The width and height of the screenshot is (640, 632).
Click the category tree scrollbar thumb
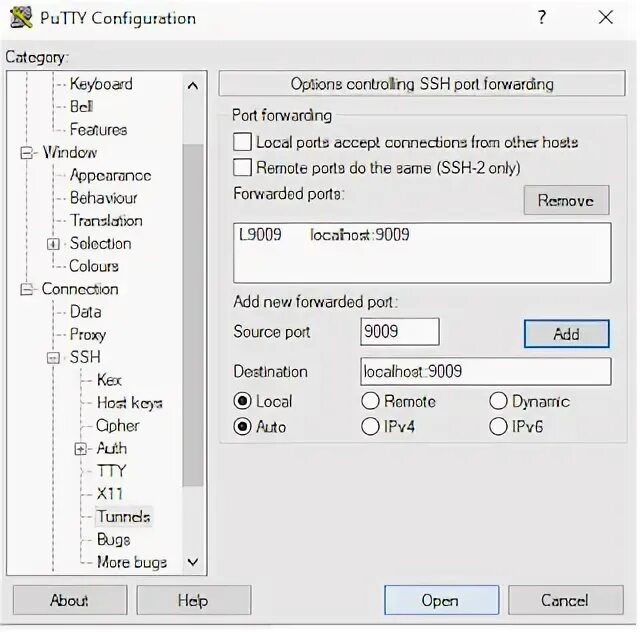click(x=193, y=314)
